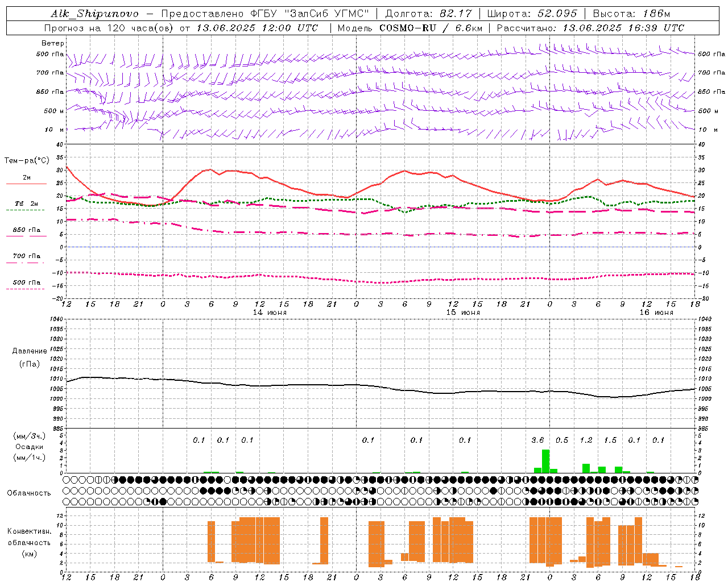Click the Высота: 186м header field
This screenshot has width=728, height=582.
click(x=632, y=14)
